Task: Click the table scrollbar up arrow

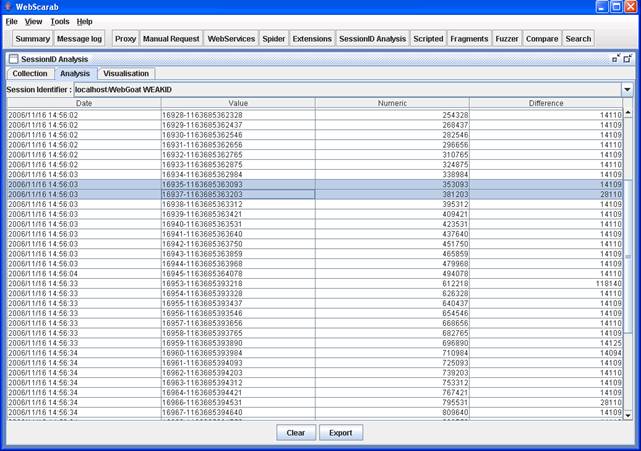Action: point(628,114)
